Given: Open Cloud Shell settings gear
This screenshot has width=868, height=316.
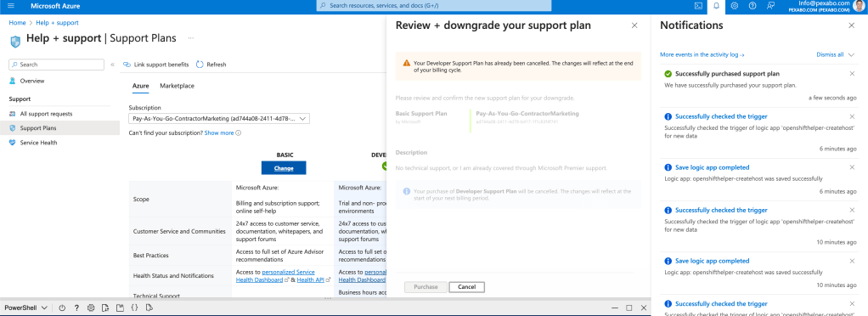Looking at the screenshot, I should click(92, 308).
